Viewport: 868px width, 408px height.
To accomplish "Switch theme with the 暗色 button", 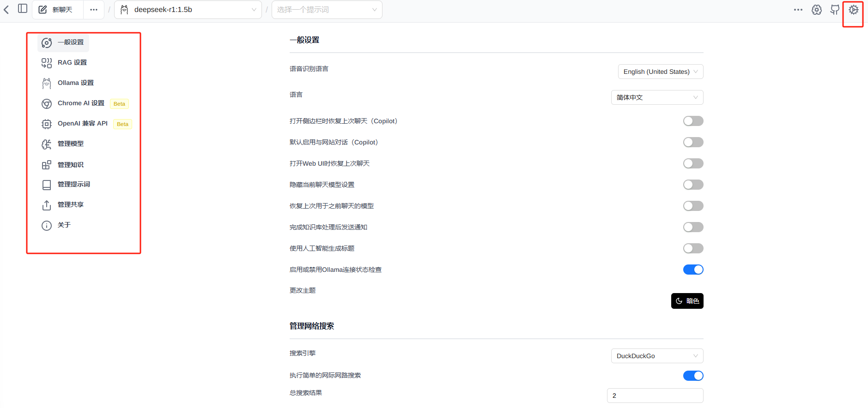I will 687,301.
